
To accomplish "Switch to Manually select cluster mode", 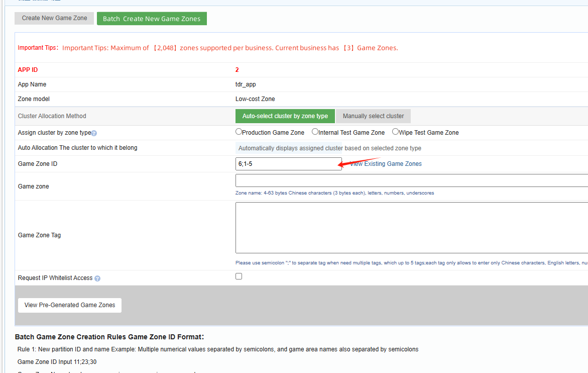I will tap(373, 116).
